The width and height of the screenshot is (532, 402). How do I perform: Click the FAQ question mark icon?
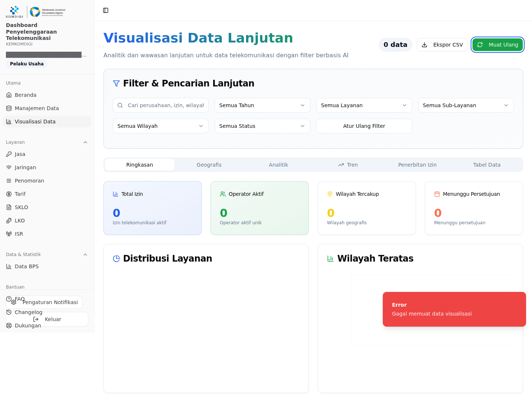point(9,299)
